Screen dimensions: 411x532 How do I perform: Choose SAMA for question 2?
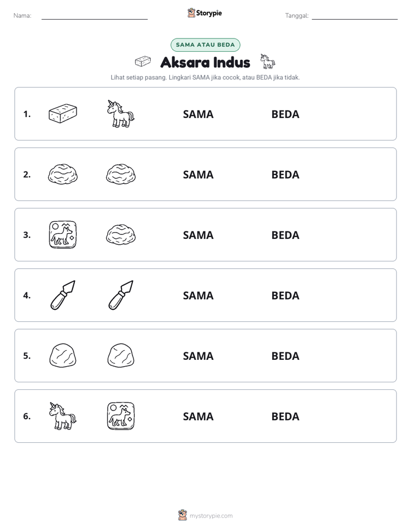(x=198, y=174)
